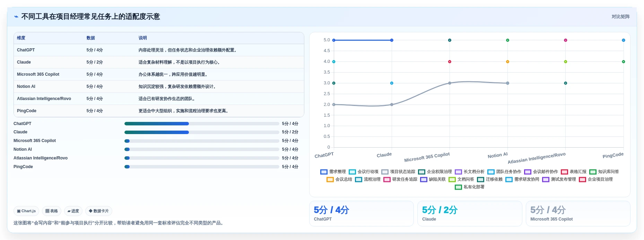Viewport: 644px width, 240px height.
Task: Click the PingCode progress bar
Action: coord(202,167)
